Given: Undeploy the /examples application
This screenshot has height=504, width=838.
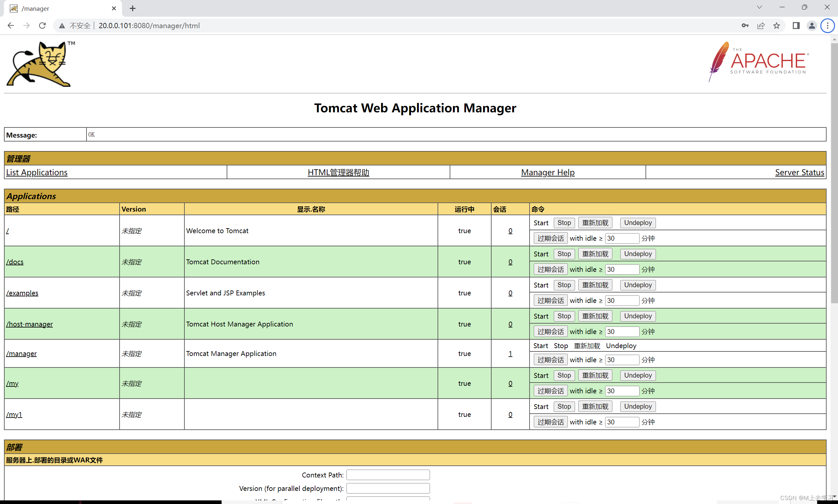Looking at the screenshot, I should pos(638,285).
